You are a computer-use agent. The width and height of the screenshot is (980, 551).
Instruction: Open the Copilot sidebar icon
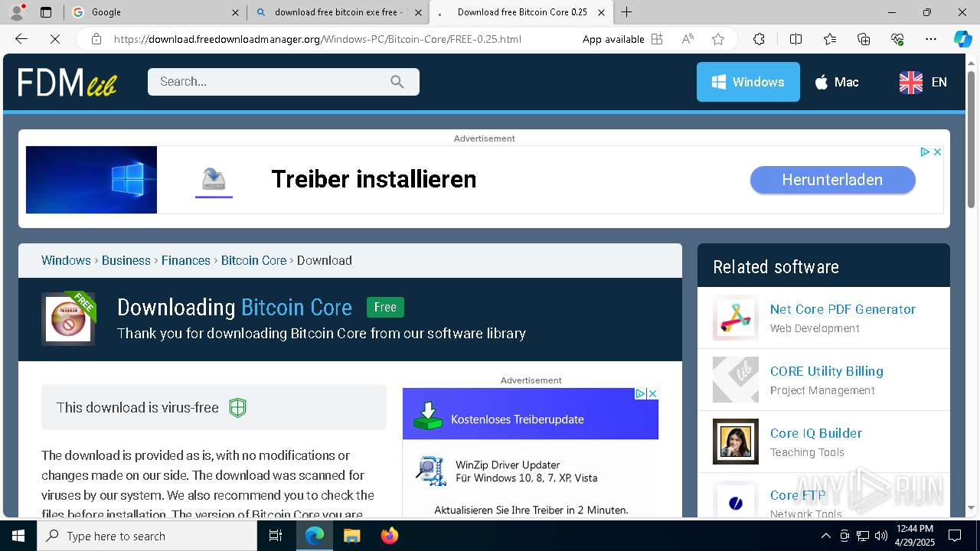coord(962,39)
